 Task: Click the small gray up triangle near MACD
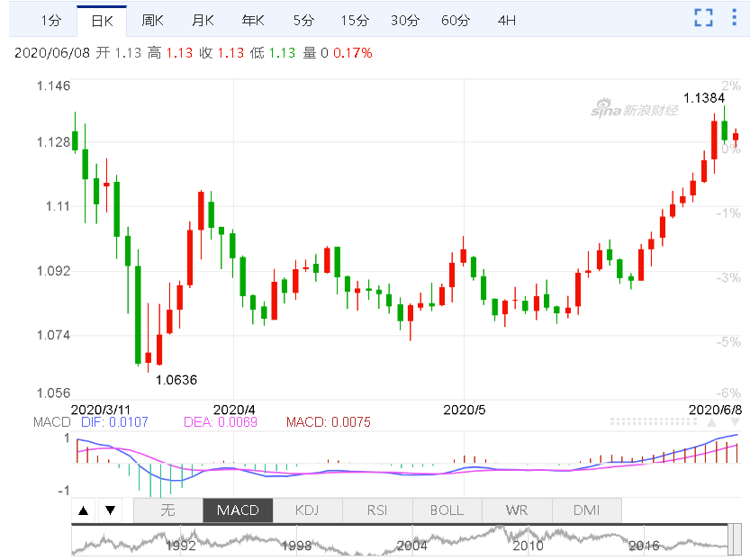[711, 422]
